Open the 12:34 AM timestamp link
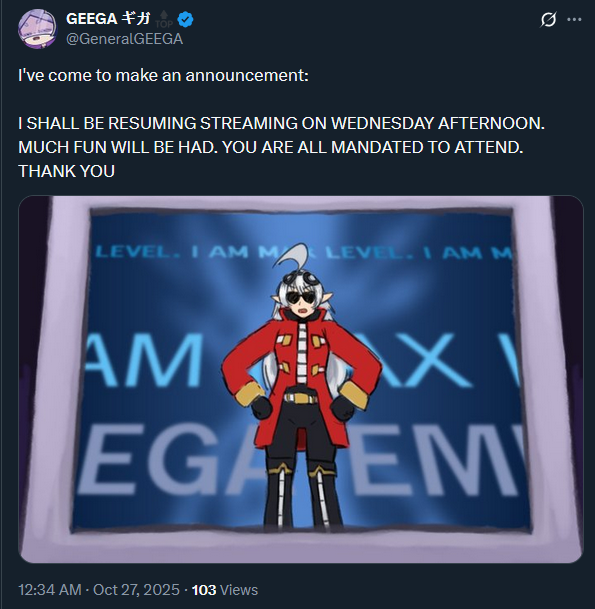This screenshot has width=595, height=609. 50,590
